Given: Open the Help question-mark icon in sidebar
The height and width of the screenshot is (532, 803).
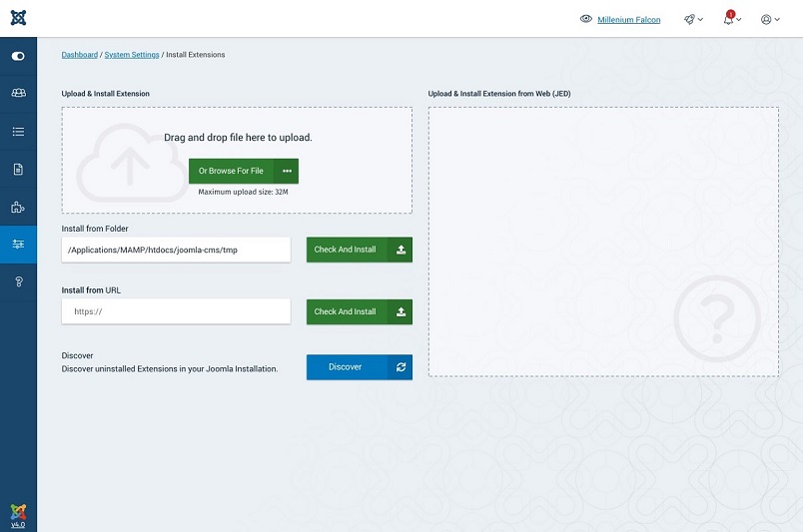Looking at the screenshot, I should coord(18,282).
